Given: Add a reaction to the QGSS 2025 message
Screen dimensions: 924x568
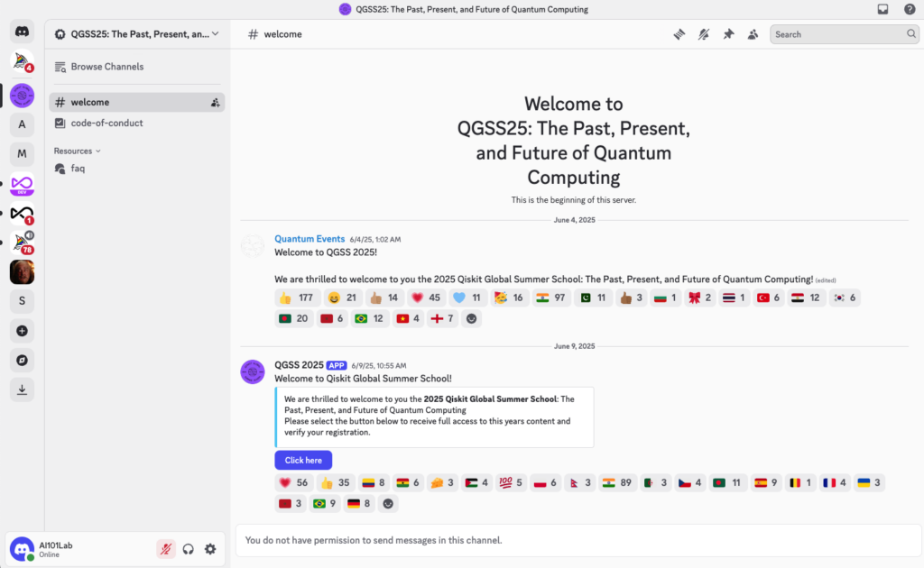Looking at the screenshot, I should click(x=388, y=503).
